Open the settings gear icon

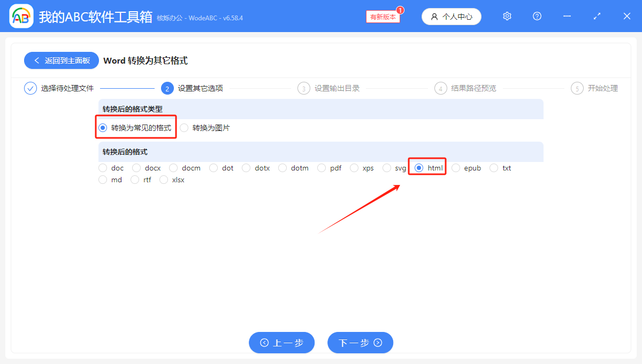click(x=507, y=16)
